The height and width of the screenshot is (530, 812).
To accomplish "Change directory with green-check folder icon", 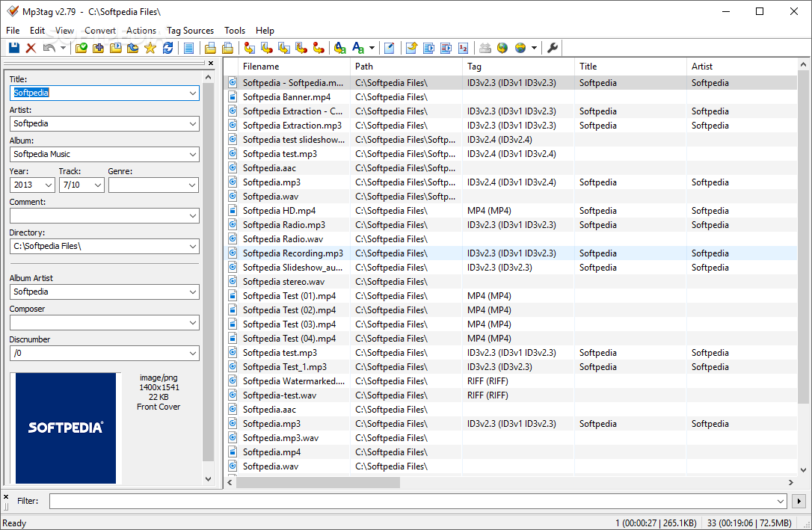I will tap(81, 48).
